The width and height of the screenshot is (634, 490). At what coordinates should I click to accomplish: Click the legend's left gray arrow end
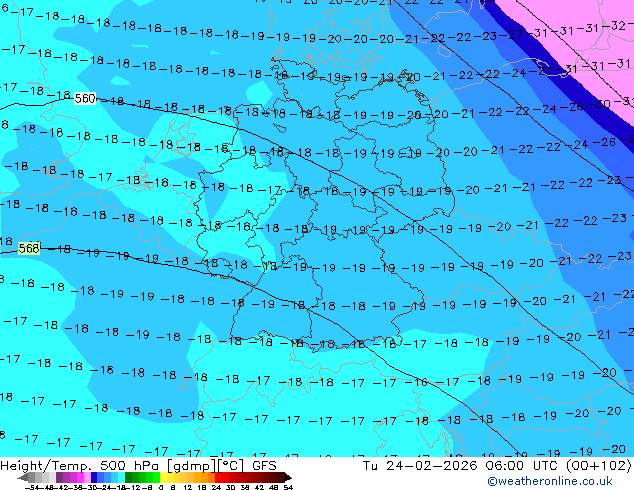pyautogui.click(x=23, y=477)
